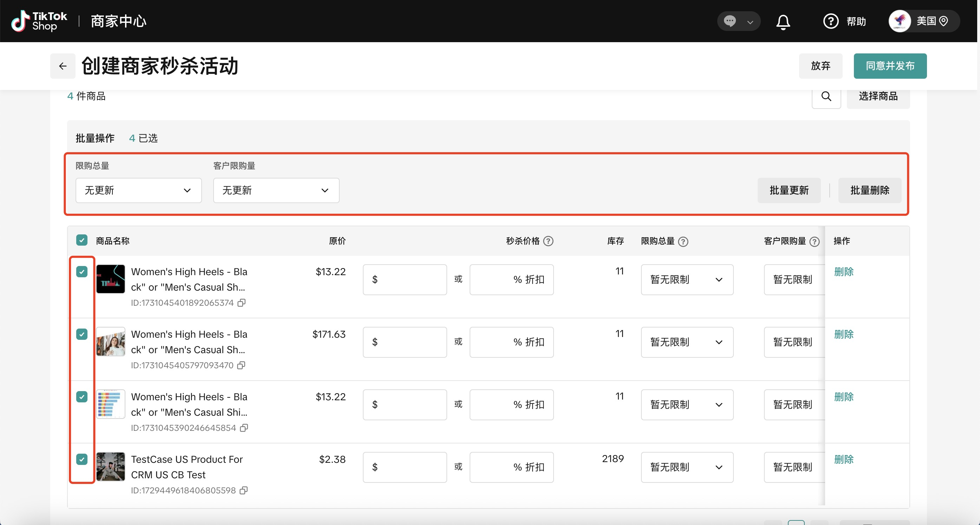Click the product search magnifier icon
Screen dimensions: 980x525
(x=826, y=96)
